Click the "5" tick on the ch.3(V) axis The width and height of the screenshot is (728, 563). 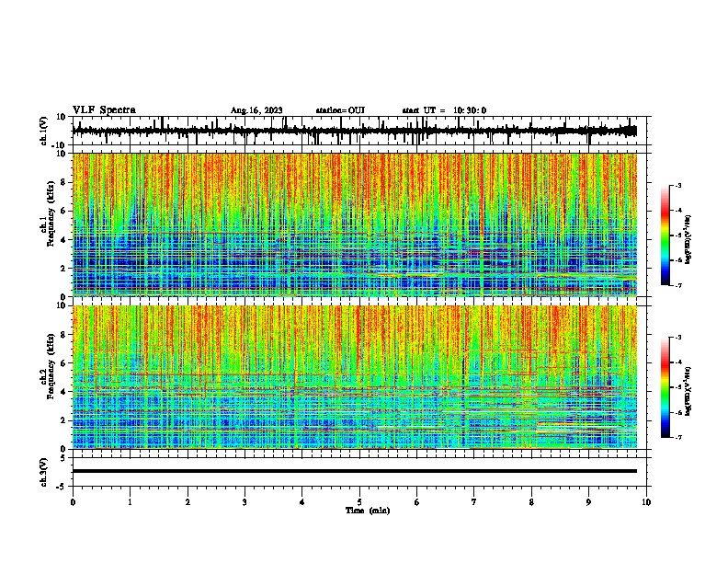63,458
